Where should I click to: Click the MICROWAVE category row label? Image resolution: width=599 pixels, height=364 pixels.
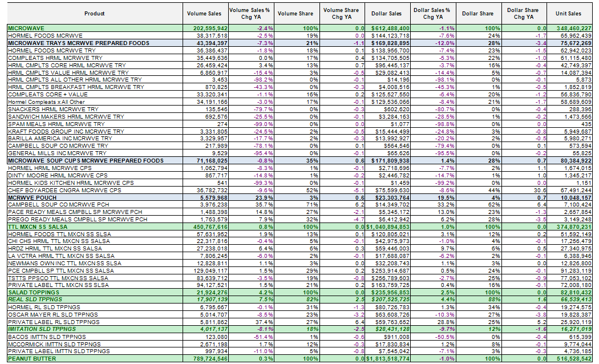[x=26, y=27]
